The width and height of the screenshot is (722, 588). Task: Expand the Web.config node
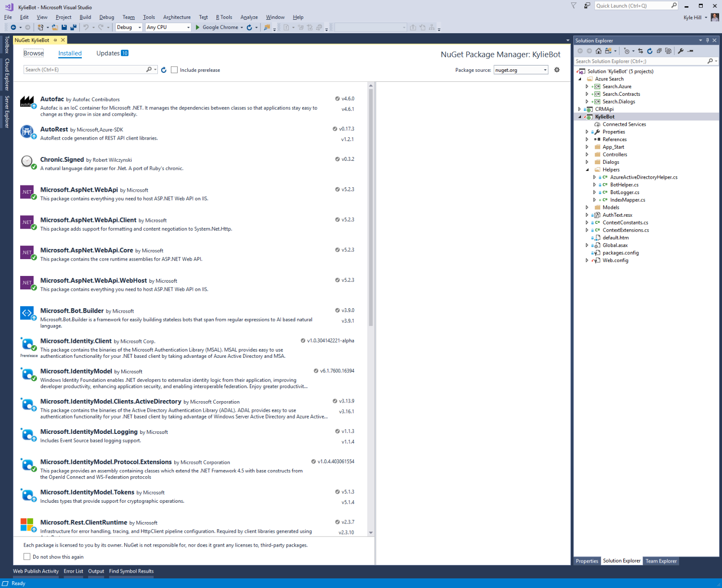click(x=587, y=261)
